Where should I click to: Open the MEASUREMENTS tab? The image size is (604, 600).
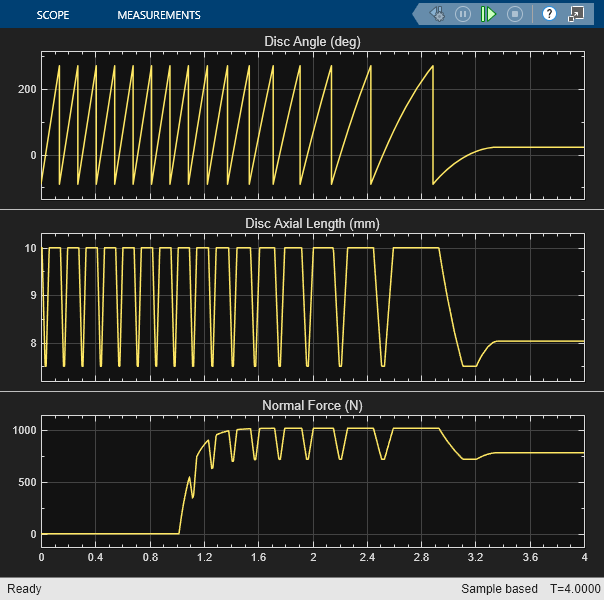pos(158,15)
